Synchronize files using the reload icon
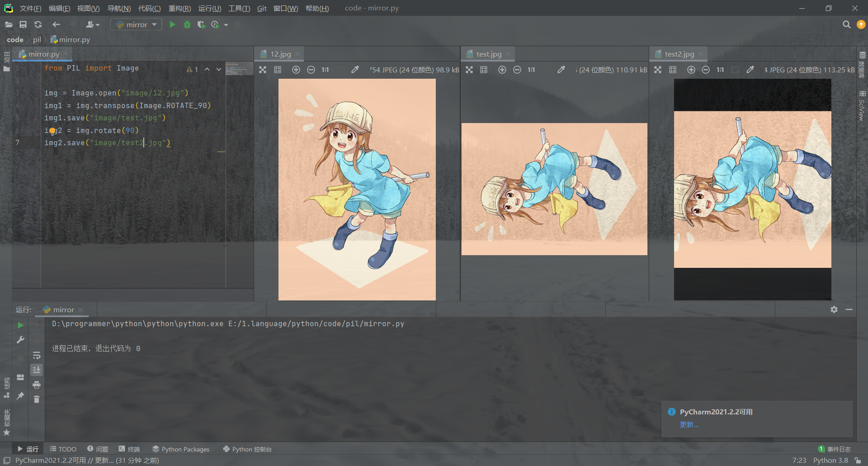868x466 pixels. pyautogui.click(x=38, y=25)
